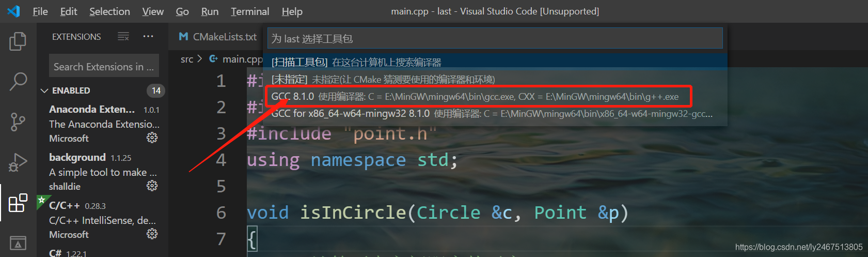Click the EXTENSIONS panel title
This screenshot has height=257, width=868.
pos(76,37)
